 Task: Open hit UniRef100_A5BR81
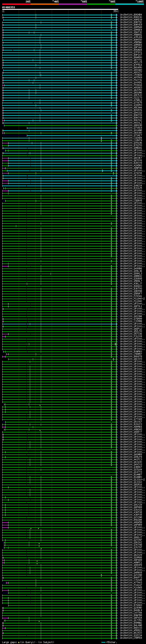pyautogui.click(x=131, y=35)
